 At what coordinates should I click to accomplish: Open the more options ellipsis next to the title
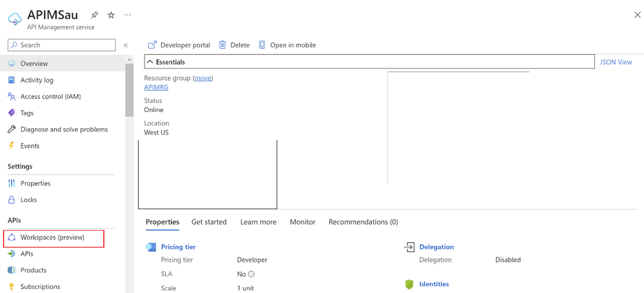[x=128, y=15]
